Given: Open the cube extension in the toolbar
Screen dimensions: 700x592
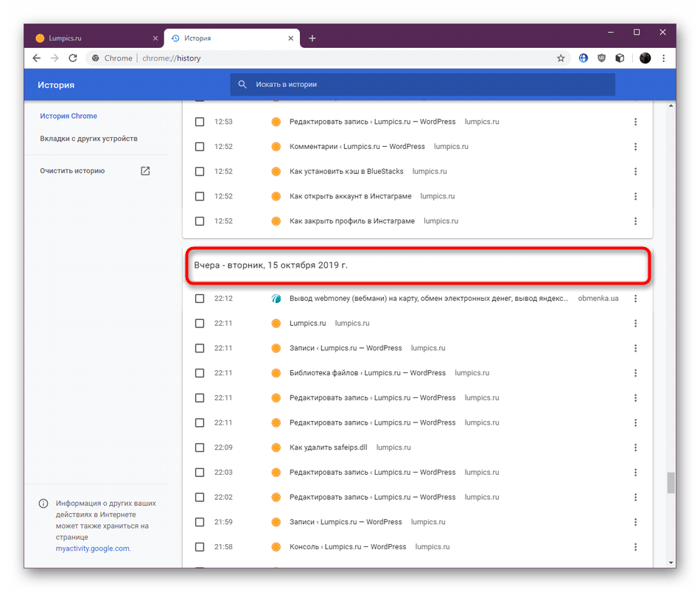Looking at the screenshot, I should [x=620, y=58].
